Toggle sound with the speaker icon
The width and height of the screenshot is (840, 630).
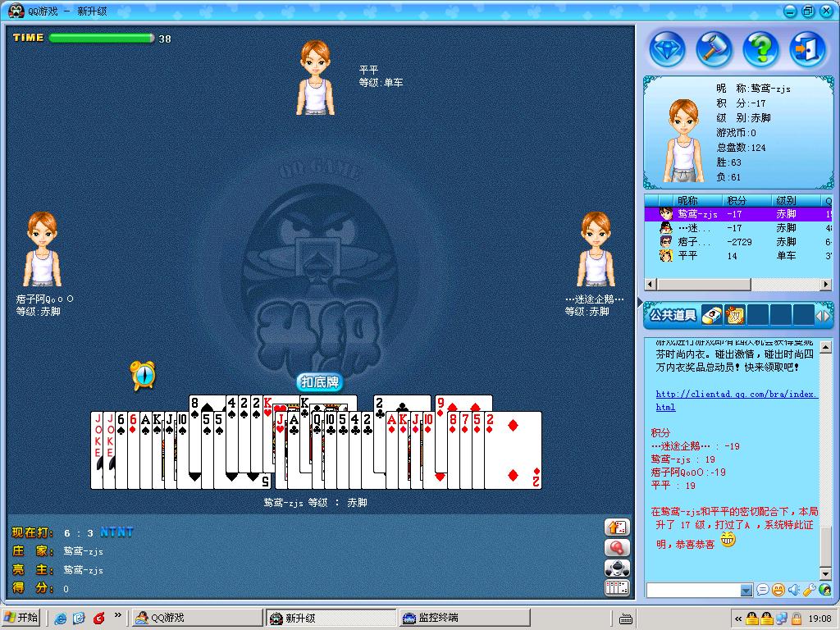coord(793,590)
